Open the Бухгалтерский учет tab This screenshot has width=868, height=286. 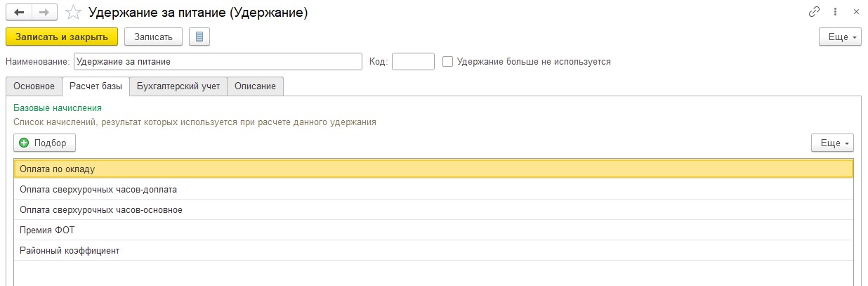pos(178,86)
